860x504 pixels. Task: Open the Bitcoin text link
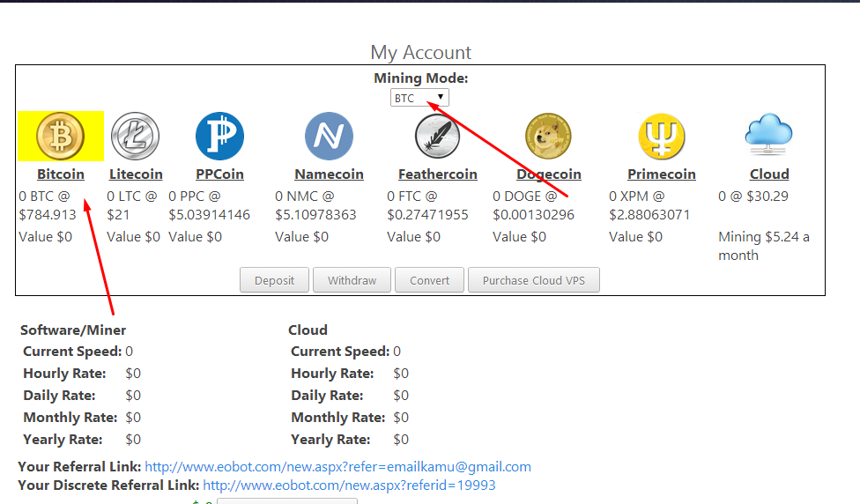(x=61, y=174)
